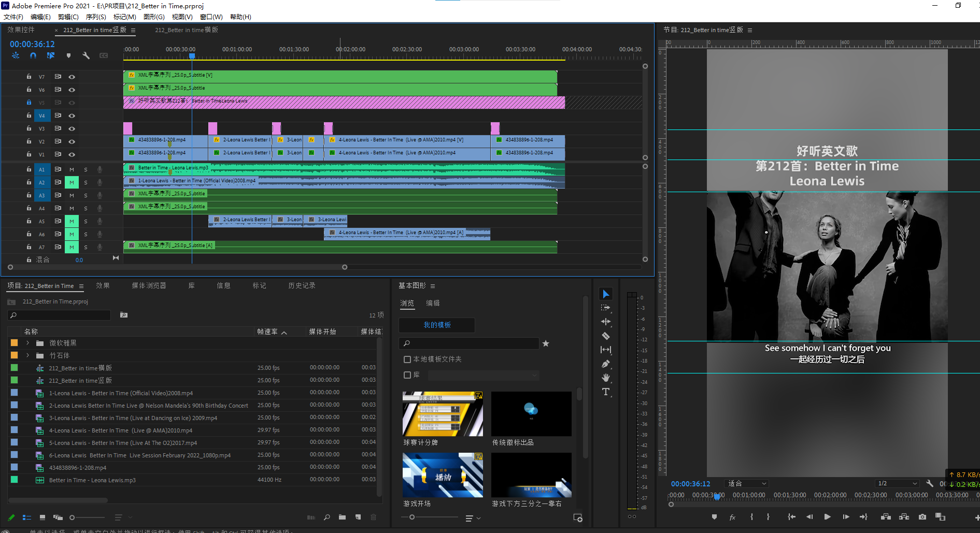Check the library checkbox in Essential Graphics

pyautogui.click(x=407, y=375)
